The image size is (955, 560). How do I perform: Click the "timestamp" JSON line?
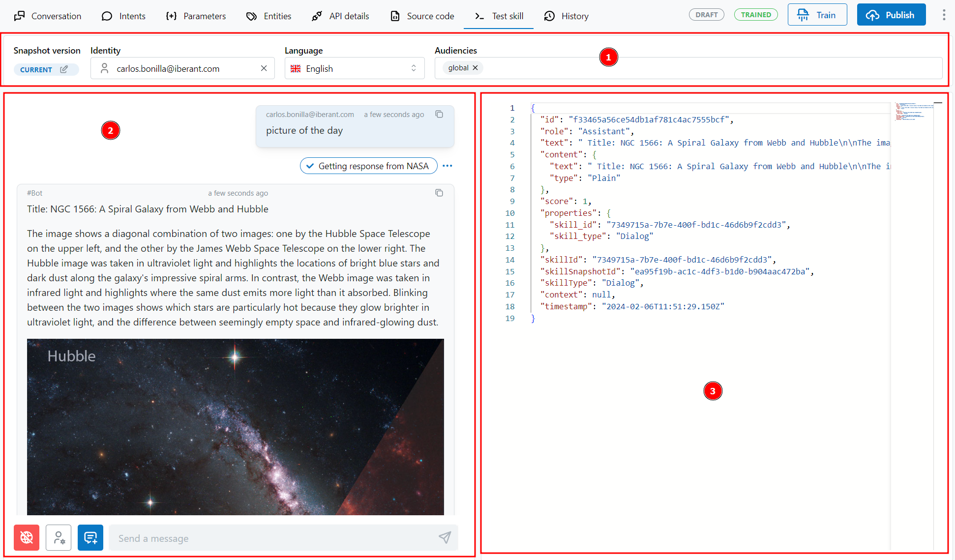point(631,306)
